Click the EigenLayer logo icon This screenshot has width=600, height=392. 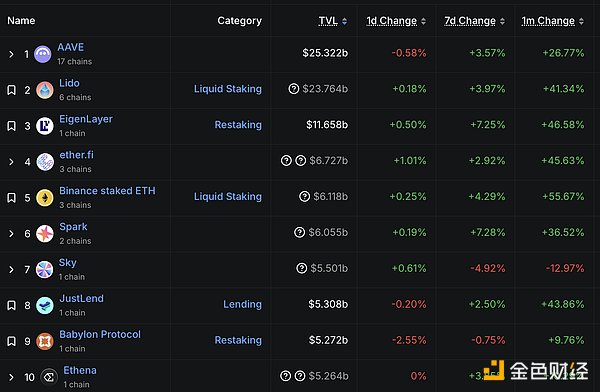pyautogui.click(x=45, y=126)
